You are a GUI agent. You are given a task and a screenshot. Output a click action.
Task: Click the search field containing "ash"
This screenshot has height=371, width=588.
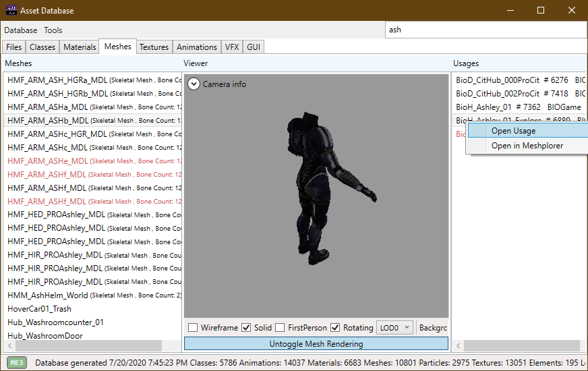[486, 30]
